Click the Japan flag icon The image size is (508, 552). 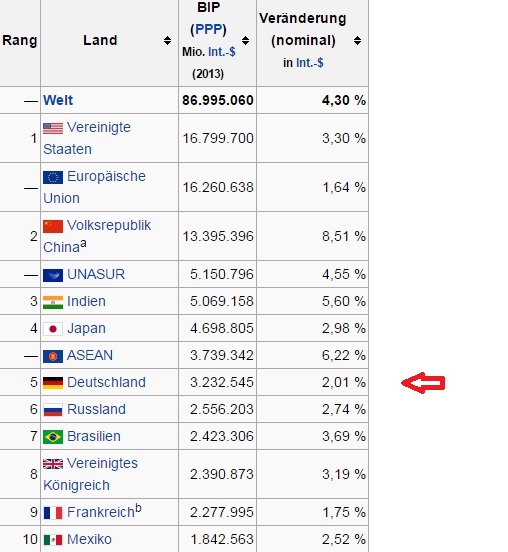coord(53,329)
